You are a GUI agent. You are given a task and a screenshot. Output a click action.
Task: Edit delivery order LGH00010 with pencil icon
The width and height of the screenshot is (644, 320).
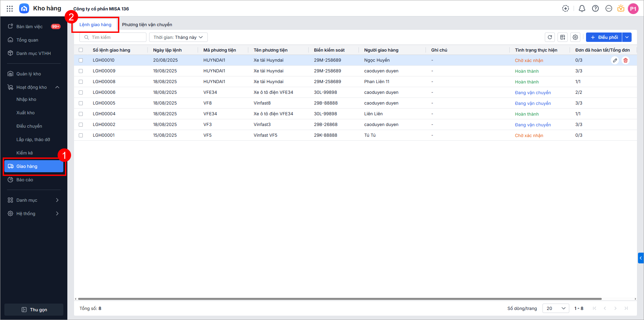(x=615, y=60)
